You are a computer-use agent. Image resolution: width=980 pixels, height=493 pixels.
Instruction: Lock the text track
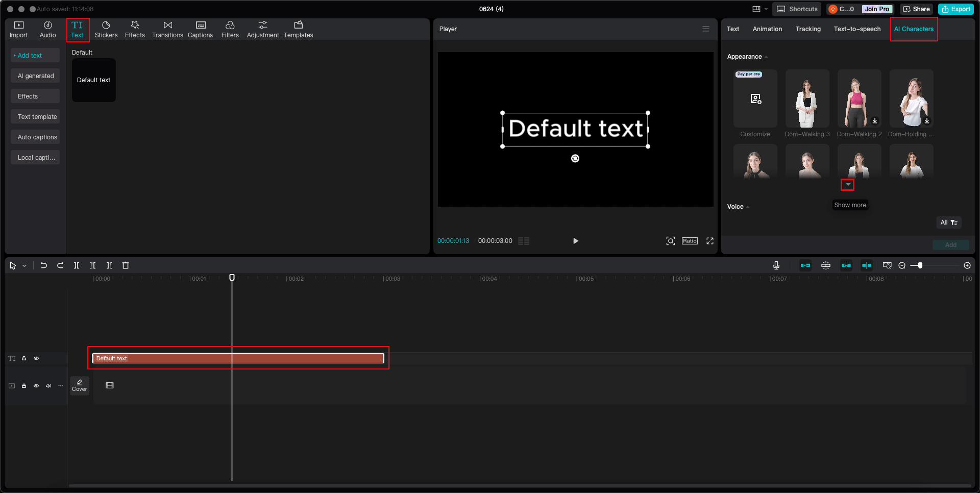tap(24, 358)
